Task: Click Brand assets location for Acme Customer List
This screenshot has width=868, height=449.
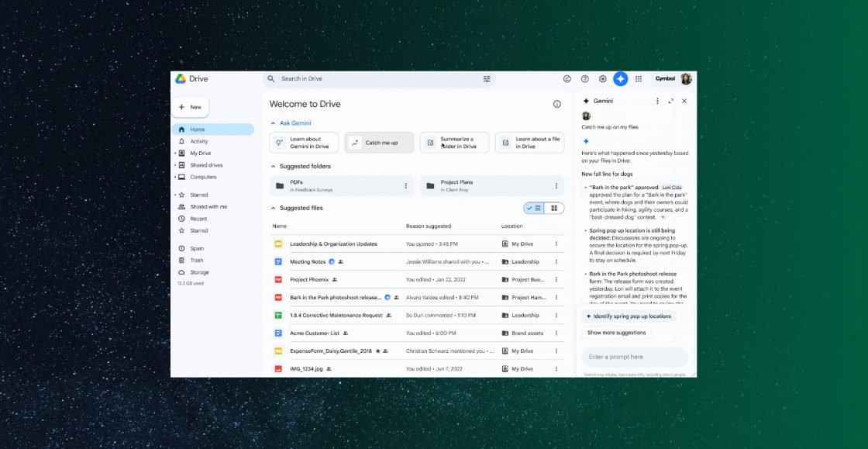Action: 522,333
